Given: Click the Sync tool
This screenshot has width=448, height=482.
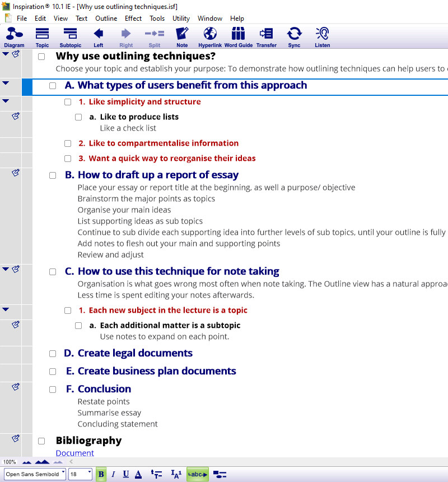Looking at the screenshot, I should click(x=294, y=37).
